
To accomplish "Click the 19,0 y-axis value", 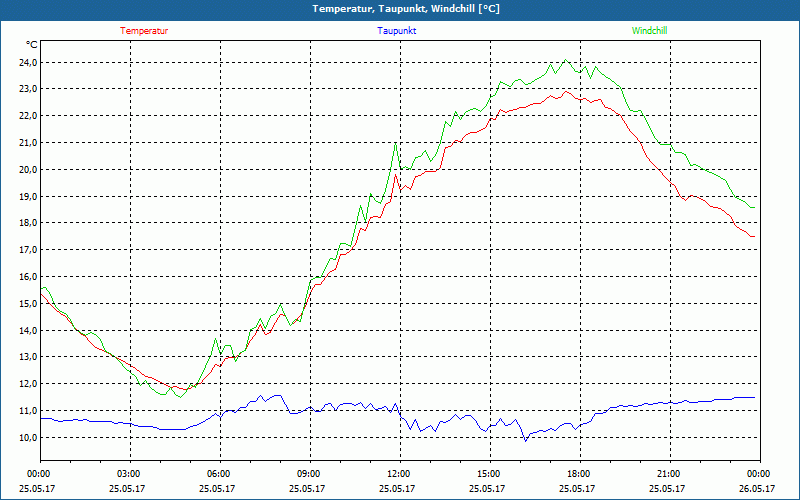I will click(28, 196).
